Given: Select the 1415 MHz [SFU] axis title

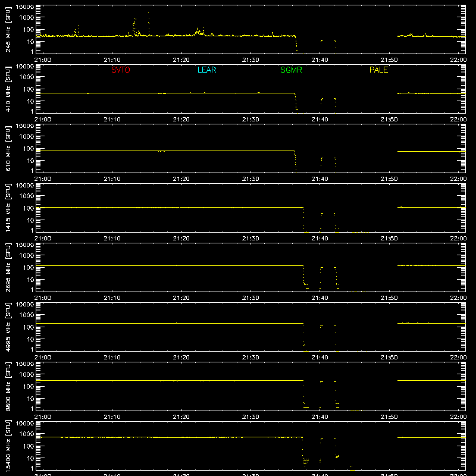Looking at the screenshot, I should [x=8, y=208].
